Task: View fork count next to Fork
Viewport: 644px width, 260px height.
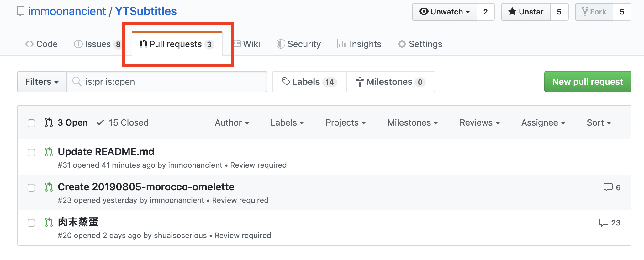Action: 622,12
